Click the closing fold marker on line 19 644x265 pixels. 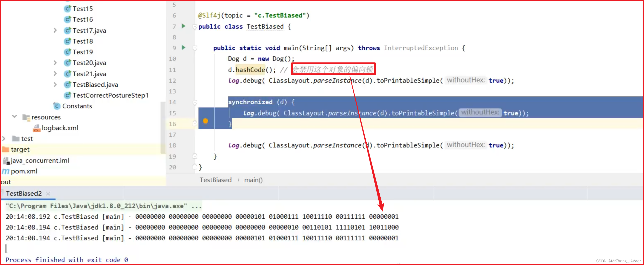(x=195, y=156)
